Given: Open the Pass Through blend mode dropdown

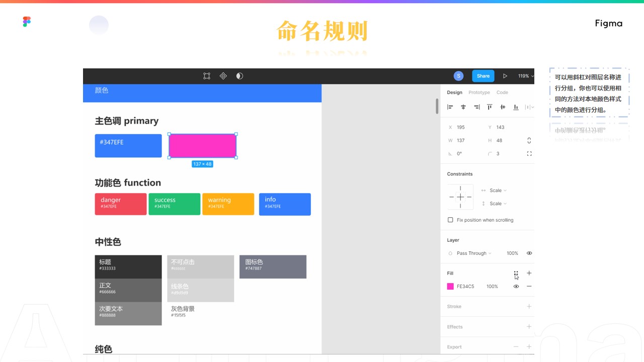Looking at the screenshot, I should (x=473, y=253).
